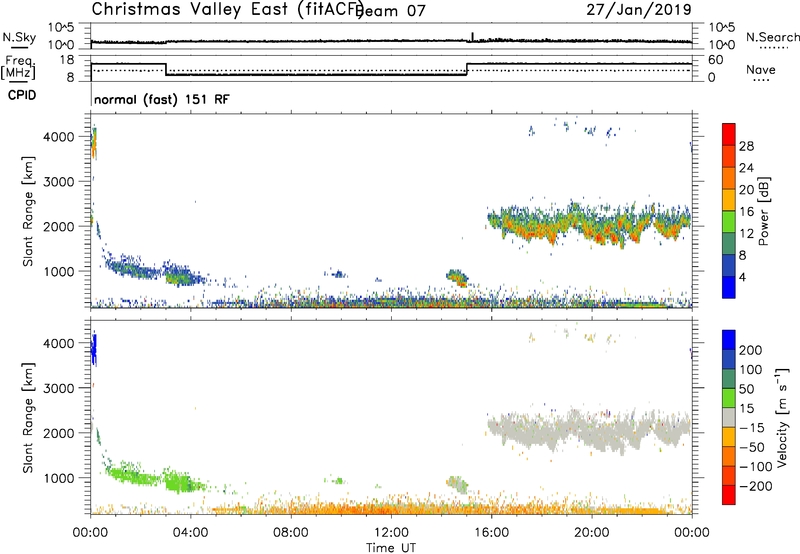Image resolution: width=800 pixels, height=554 pixels.
Task: Click the '08:00' time tick label
Action: click(x=291, y=533)
